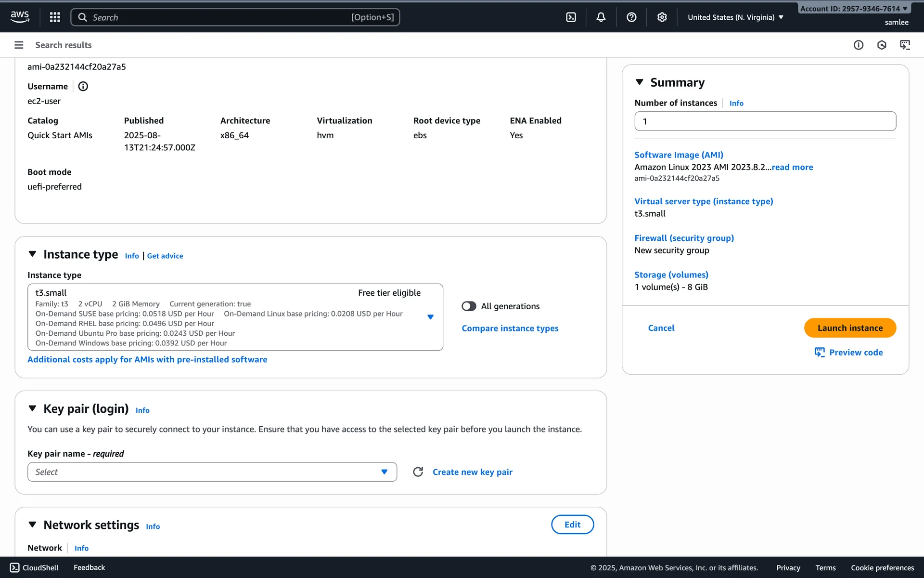Open the help question mark menu
Screen dimensions: 924x578
pos(631,17)
